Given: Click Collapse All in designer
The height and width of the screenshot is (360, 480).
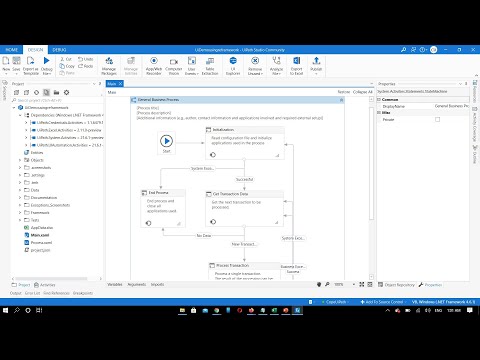Looking at the screenshot, I should (363, 92).
